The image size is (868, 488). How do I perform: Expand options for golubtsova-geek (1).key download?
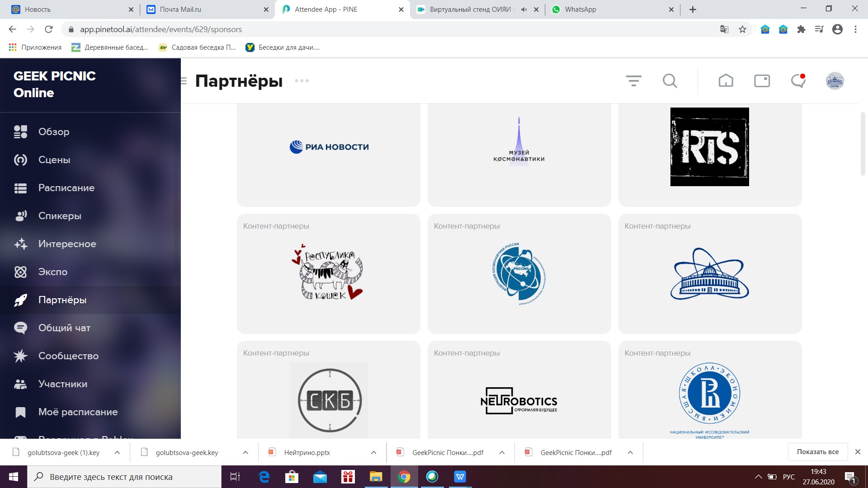coord(117,452)
